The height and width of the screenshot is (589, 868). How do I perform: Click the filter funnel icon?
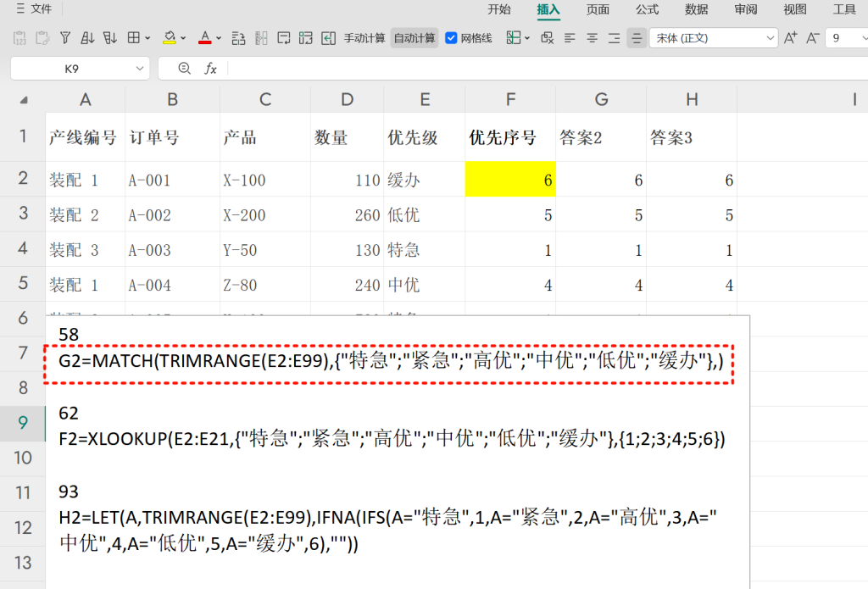[x=64, y=37]
